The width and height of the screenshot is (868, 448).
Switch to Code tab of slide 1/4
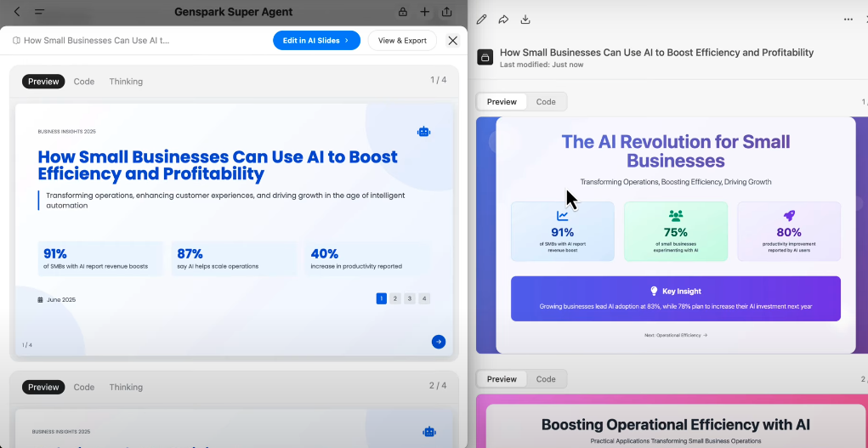pyautogui.click(x=84, y=82)
